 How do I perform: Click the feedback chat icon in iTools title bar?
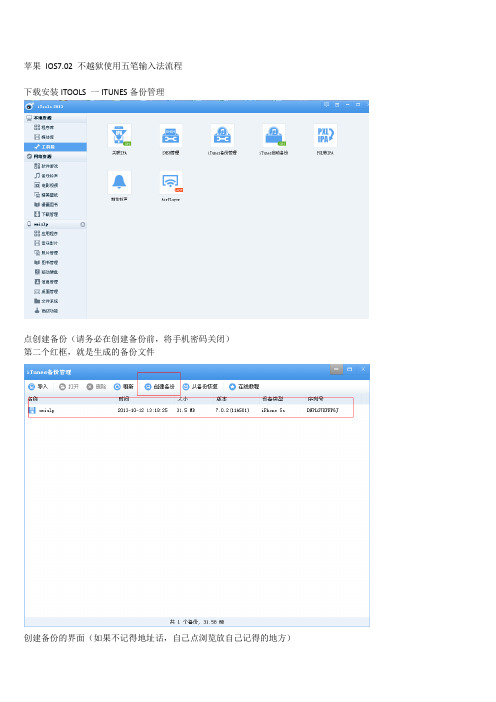click(326, 104)
